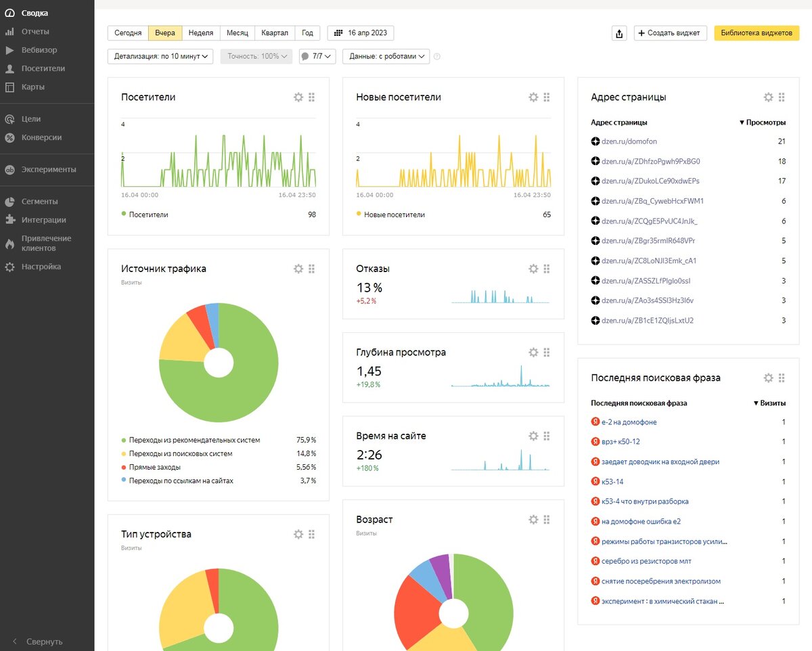
Task: Open settings gear of Посетители widget
Action: pos(298,97)
